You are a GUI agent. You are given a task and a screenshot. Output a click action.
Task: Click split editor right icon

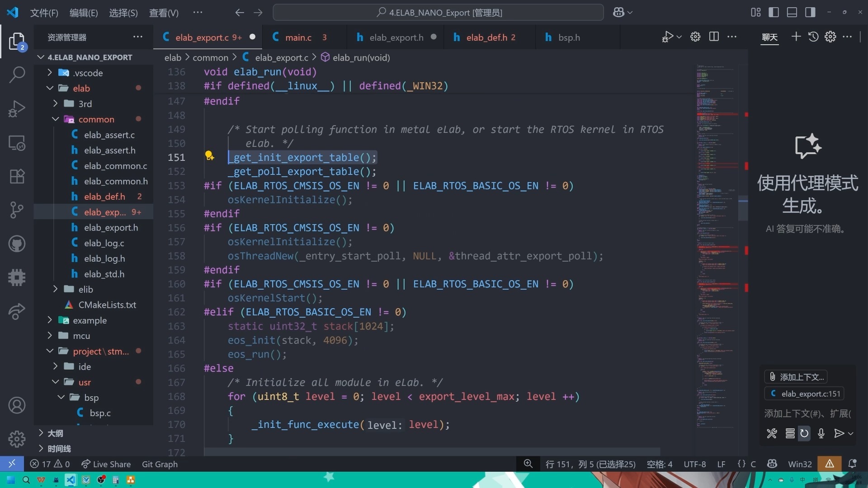(714, 37)
